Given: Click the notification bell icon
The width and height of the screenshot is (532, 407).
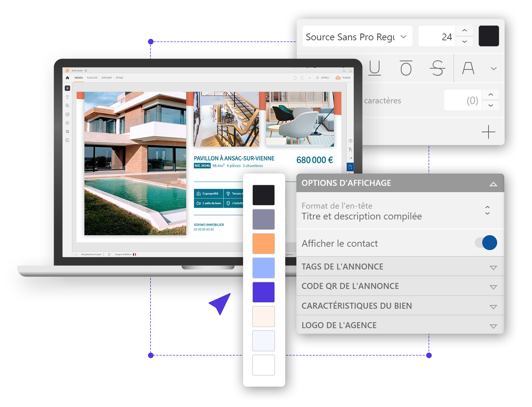Looking at the screenshot, I should coord(344,70).
